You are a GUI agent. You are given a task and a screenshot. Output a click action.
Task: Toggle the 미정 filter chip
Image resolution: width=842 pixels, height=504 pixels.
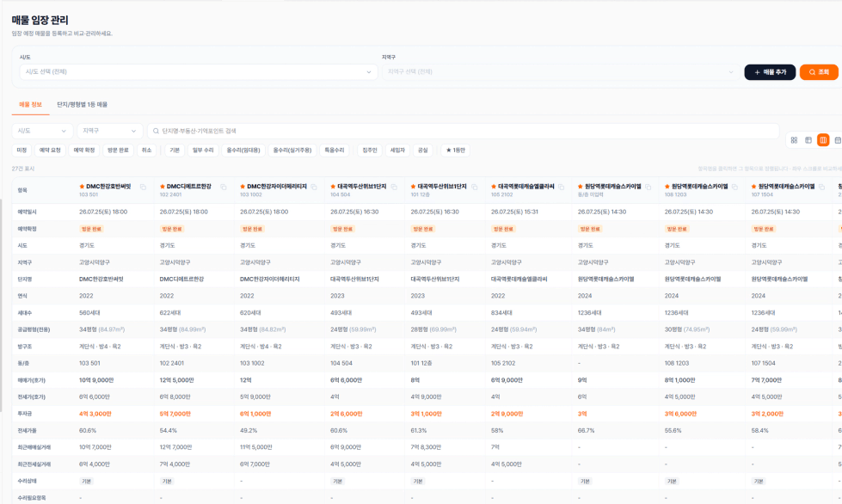(x=22, y=151)
